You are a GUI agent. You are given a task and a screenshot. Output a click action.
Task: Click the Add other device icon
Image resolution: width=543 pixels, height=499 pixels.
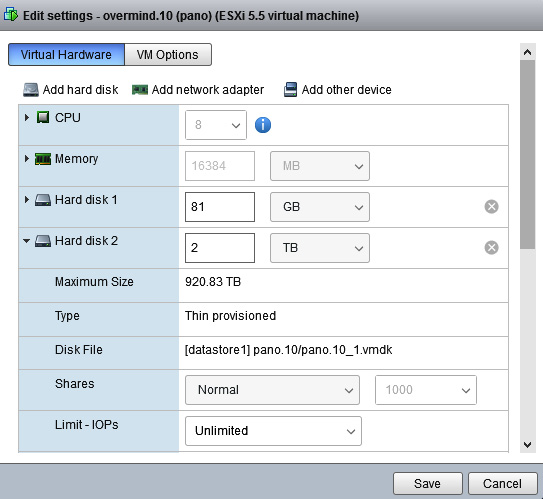[x=291, y=90]
